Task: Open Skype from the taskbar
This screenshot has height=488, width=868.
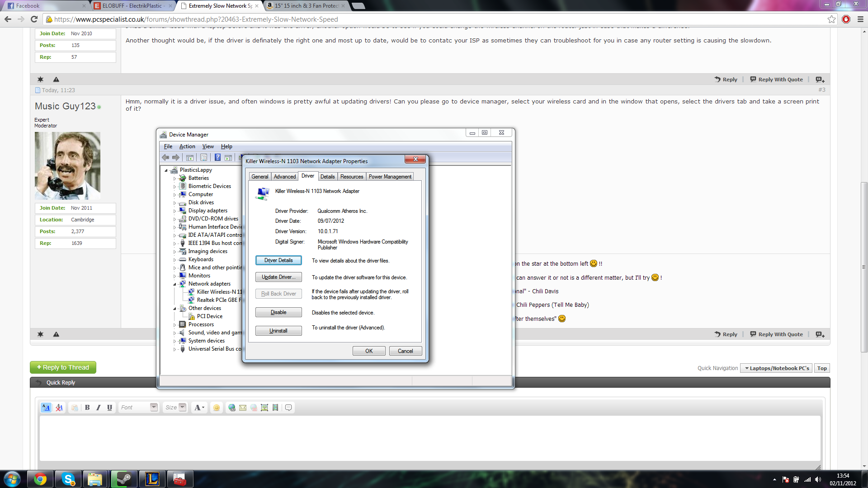Action: (x=68, y=479)
